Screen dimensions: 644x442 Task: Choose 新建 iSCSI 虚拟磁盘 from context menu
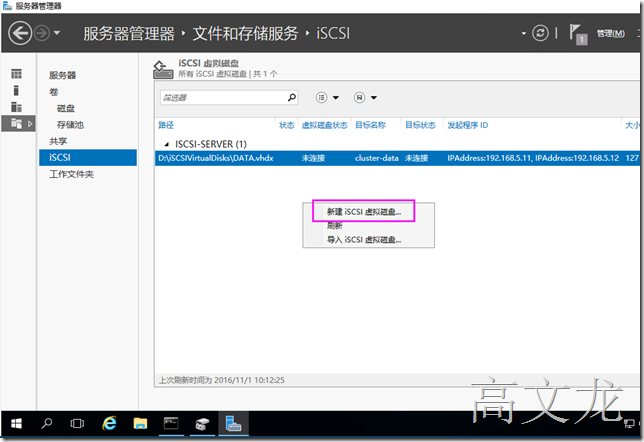coord(364,212)
